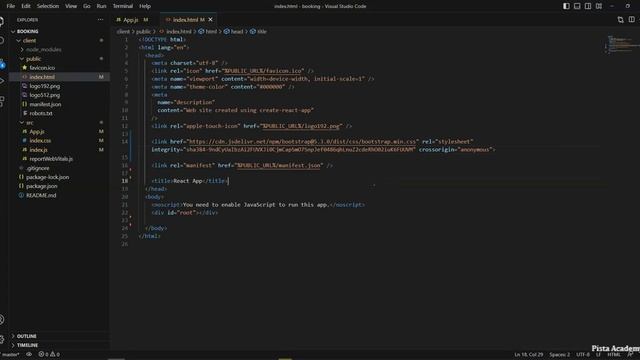
Task: Open the File menu
Action: tap(11, 6)
